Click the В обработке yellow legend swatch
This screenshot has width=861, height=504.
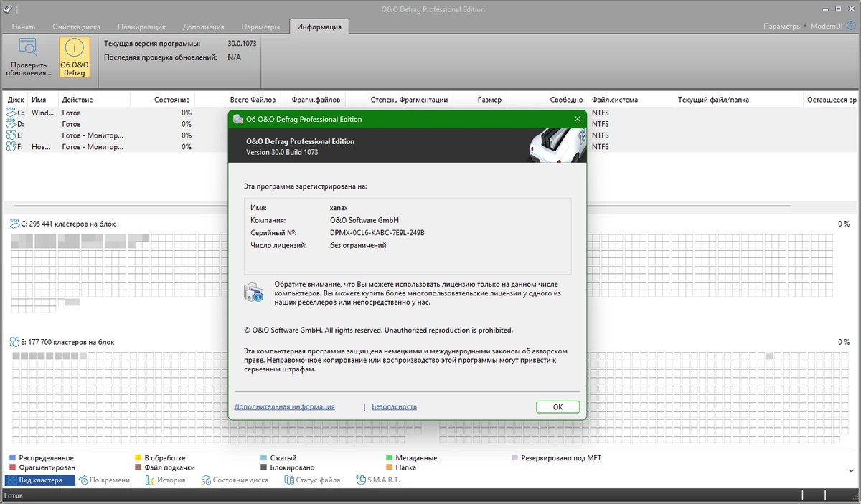click(138, 457)
